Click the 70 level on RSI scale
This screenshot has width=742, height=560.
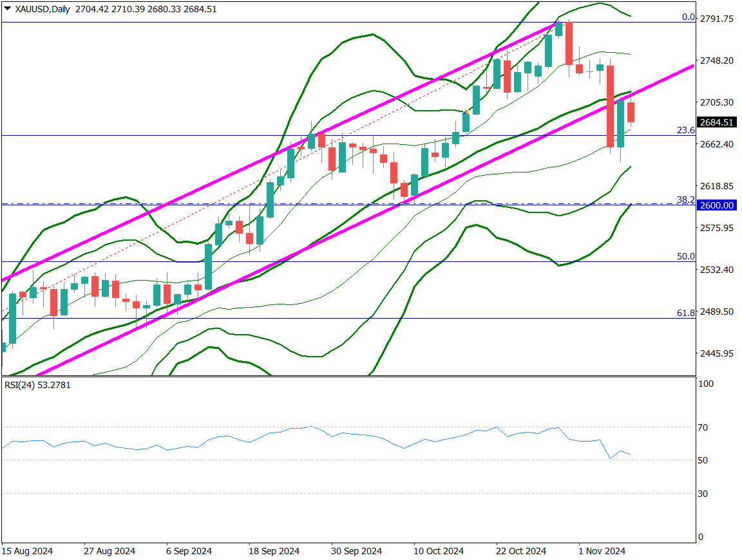704,427
